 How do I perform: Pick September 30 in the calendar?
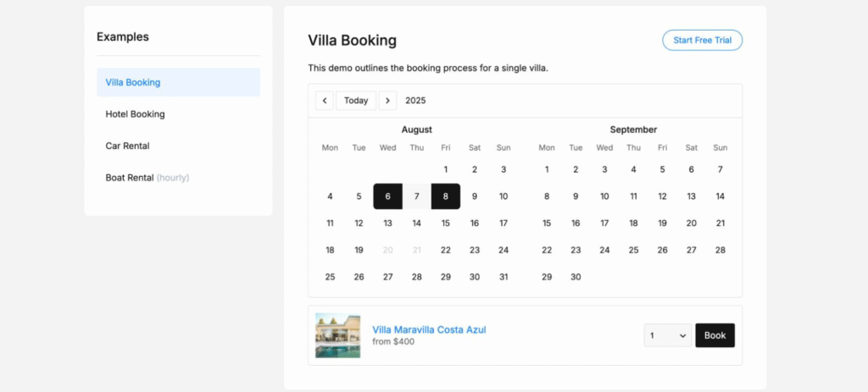point(576,277)
